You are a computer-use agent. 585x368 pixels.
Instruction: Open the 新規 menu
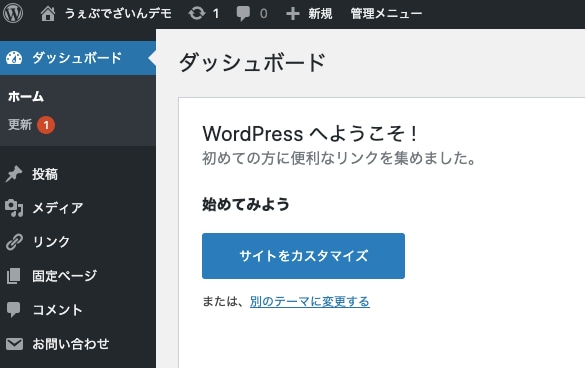pyautogui.click(x=320, y=14)
